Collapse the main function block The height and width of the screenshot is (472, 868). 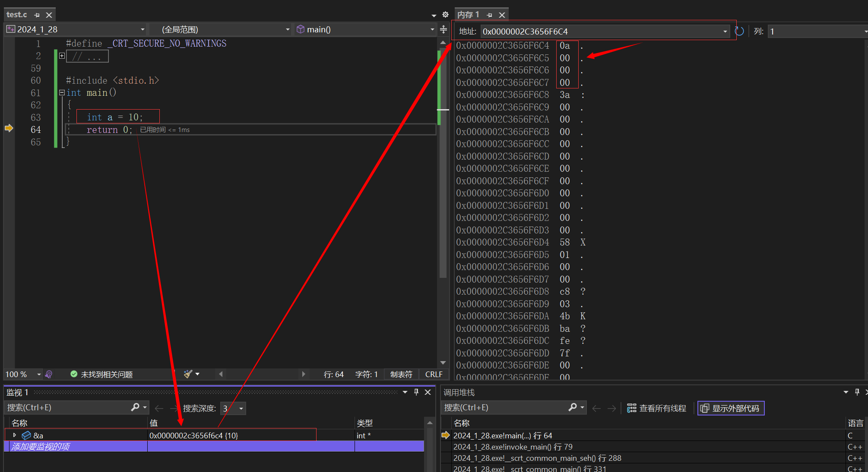pyautogui.click(x=62, y=93)
